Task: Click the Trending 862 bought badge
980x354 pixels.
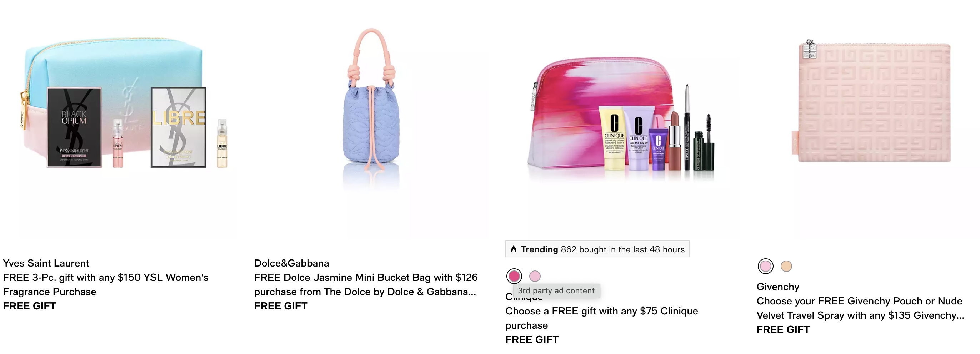Action: coord(597,249)
